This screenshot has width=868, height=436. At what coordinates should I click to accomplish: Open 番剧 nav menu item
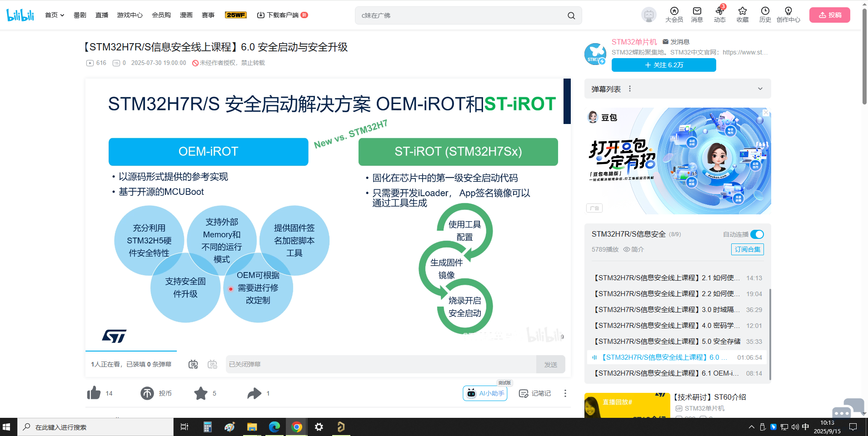80,15
